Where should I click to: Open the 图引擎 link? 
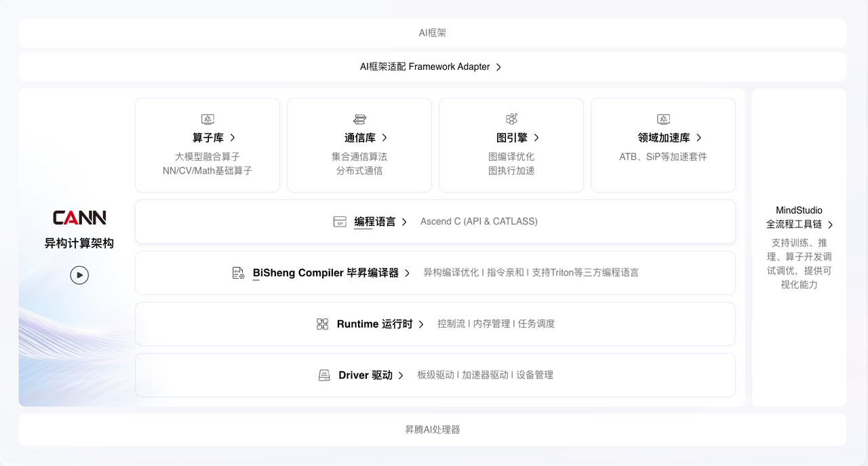click(512, 138)
